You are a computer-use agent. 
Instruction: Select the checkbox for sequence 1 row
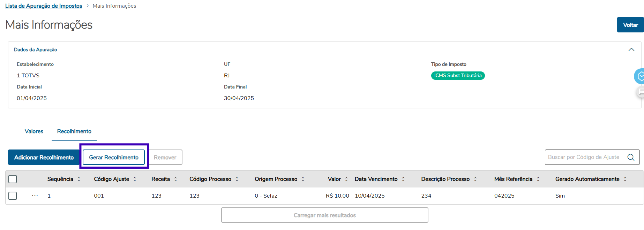point(13,196)
